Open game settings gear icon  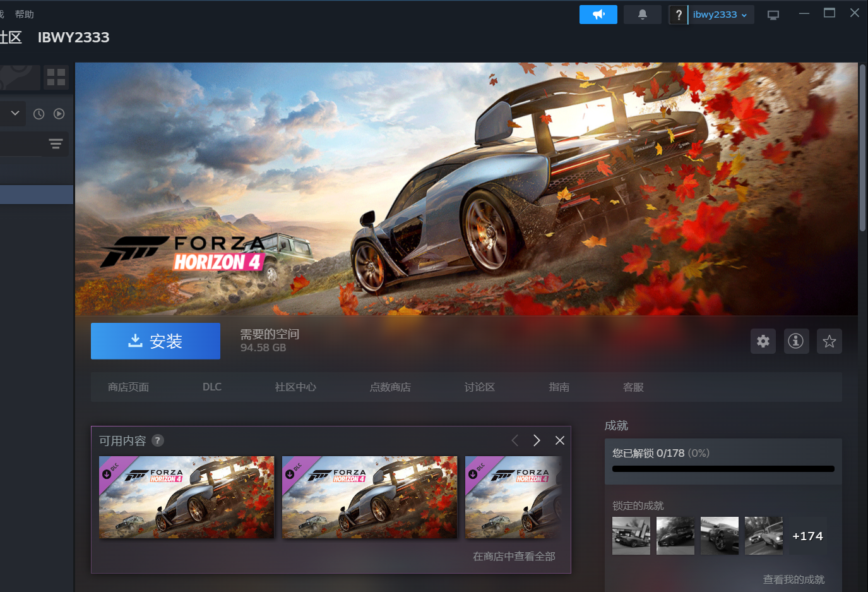[763, 341]
